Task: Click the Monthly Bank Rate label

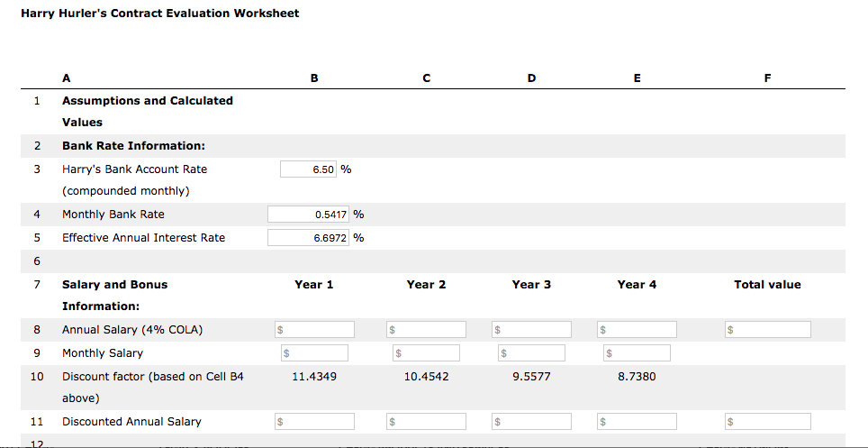Action: tap(113, 214)
